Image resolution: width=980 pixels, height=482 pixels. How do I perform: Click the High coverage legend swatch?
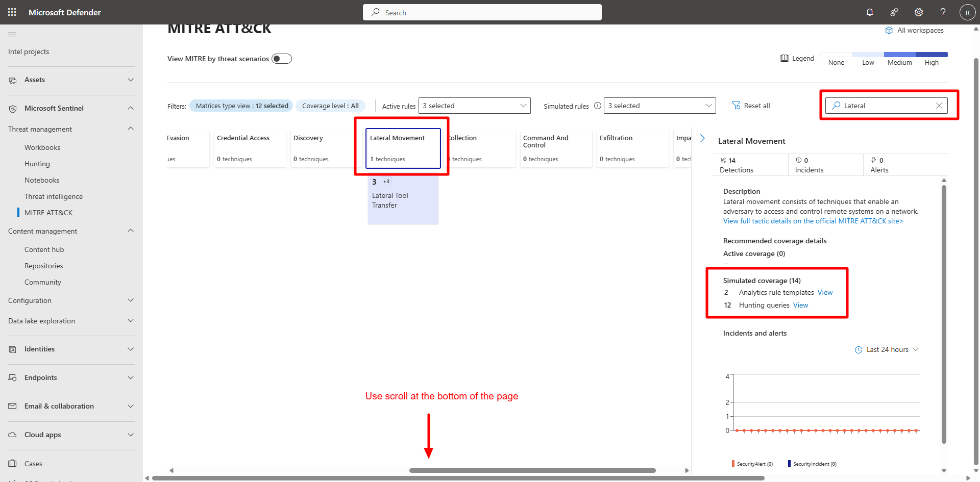[932, 54]
